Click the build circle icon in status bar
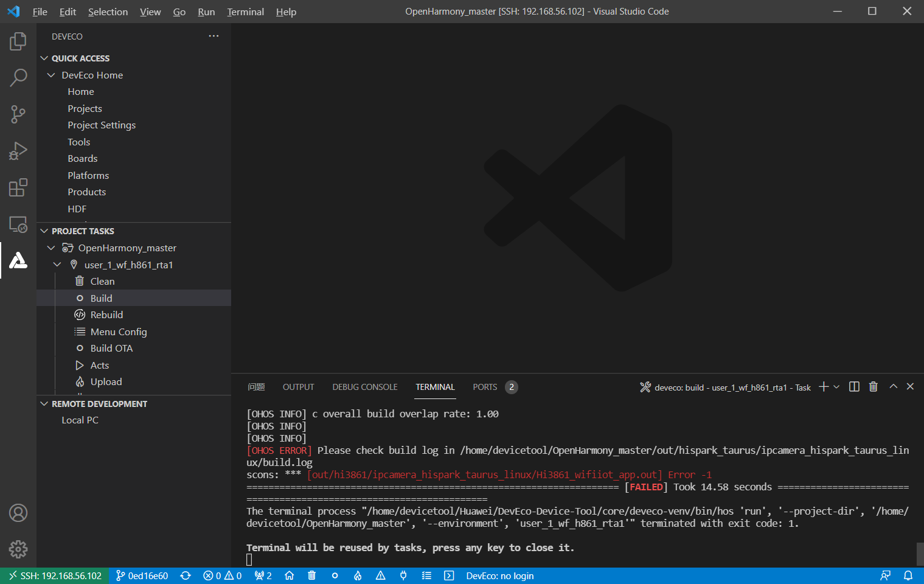Viewport: 924px width, 584px height. pyautogui.click(x=335, y=575)
